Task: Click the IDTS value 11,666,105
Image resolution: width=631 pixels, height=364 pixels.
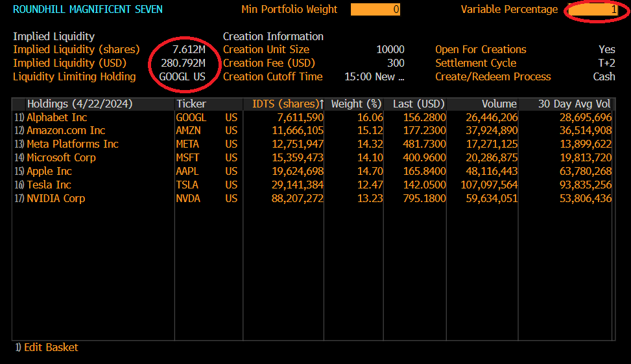Action: [x=298, y=131]
